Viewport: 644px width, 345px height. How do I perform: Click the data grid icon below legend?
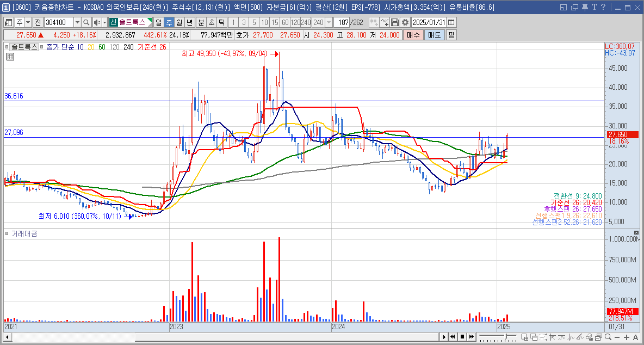tap(10, 57)
